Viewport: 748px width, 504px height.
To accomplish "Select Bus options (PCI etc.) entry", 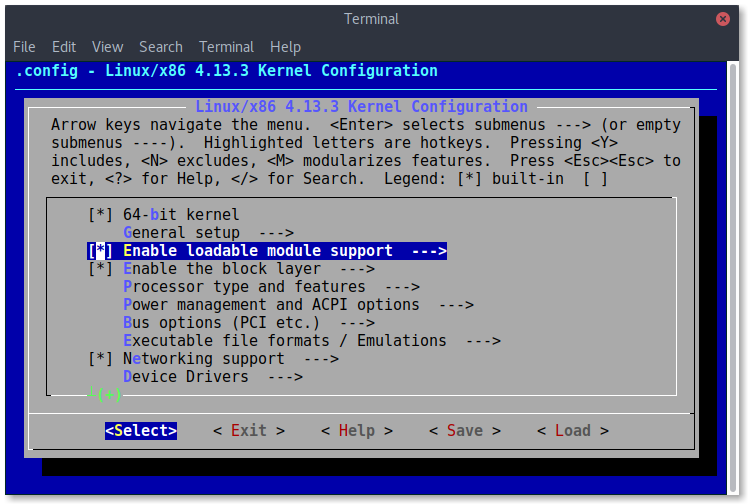I will (x=221, y=323).
